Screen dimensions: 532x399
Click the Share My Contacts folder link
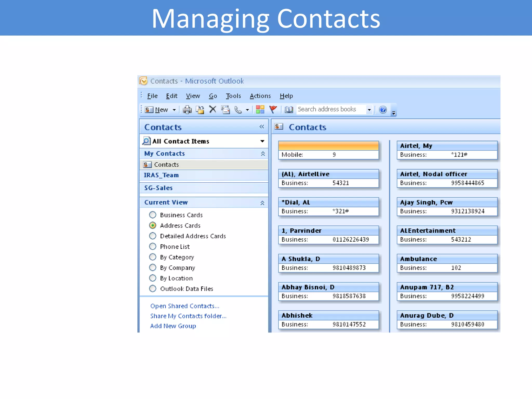point(188,316)
